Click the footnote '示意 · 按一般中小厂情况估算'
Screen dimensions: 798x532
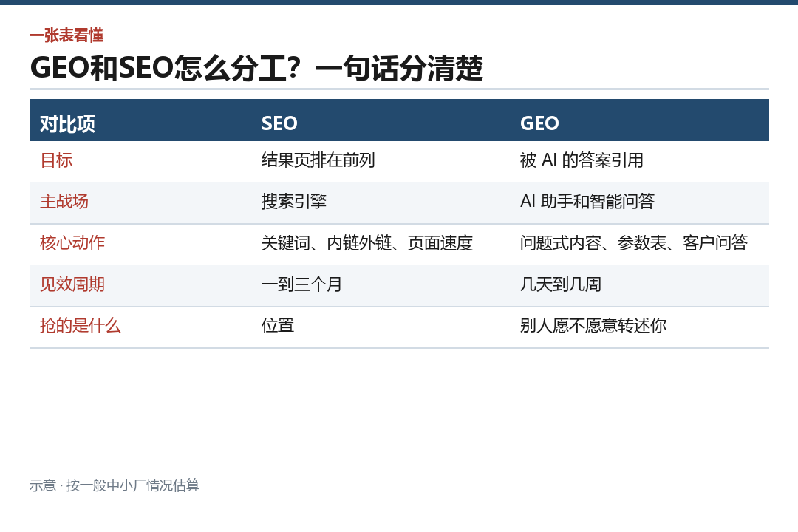click(x=115, y=485)
